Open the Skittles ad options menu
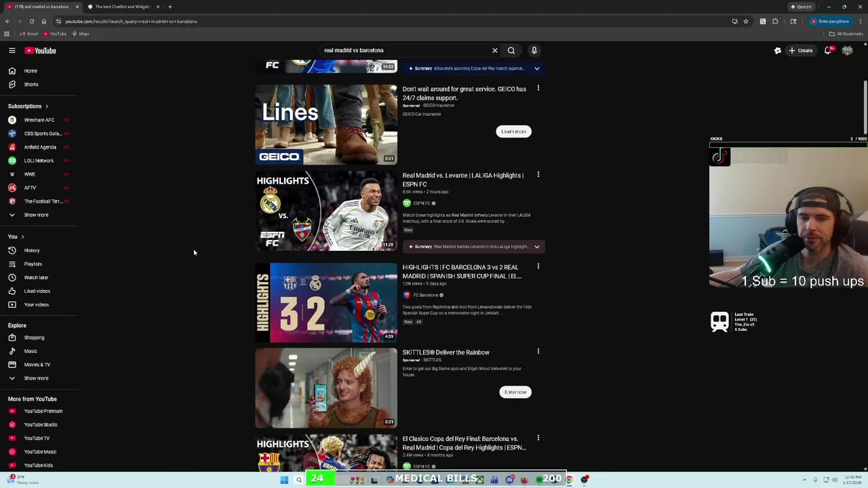The width and height of the screenshot is (868, 488). (538, 352)
